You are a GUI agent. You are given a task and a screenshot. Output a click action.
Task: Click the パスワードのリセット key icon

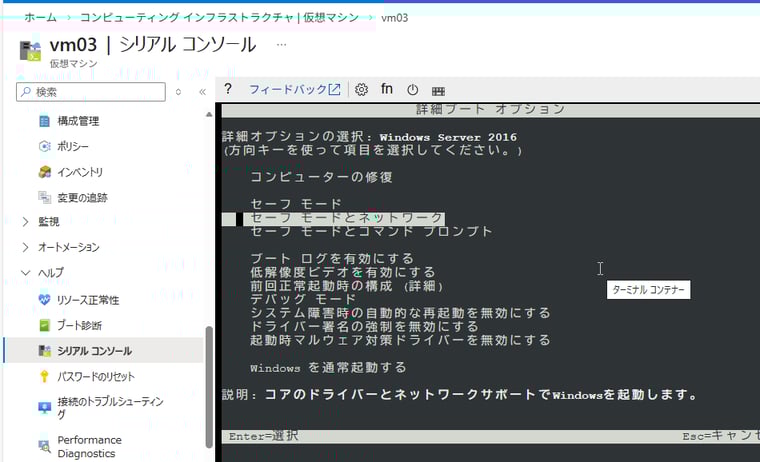coord(44,376)
